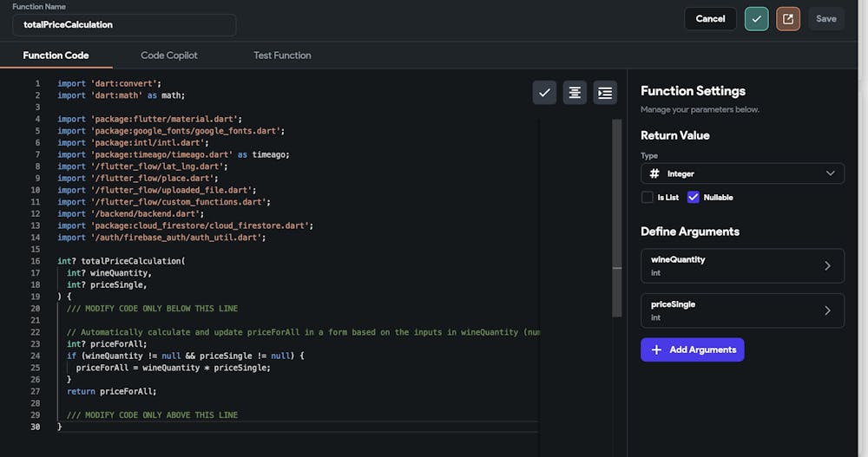
Task: Click the import flutter material.dart line
Action: tap(149, 120)
